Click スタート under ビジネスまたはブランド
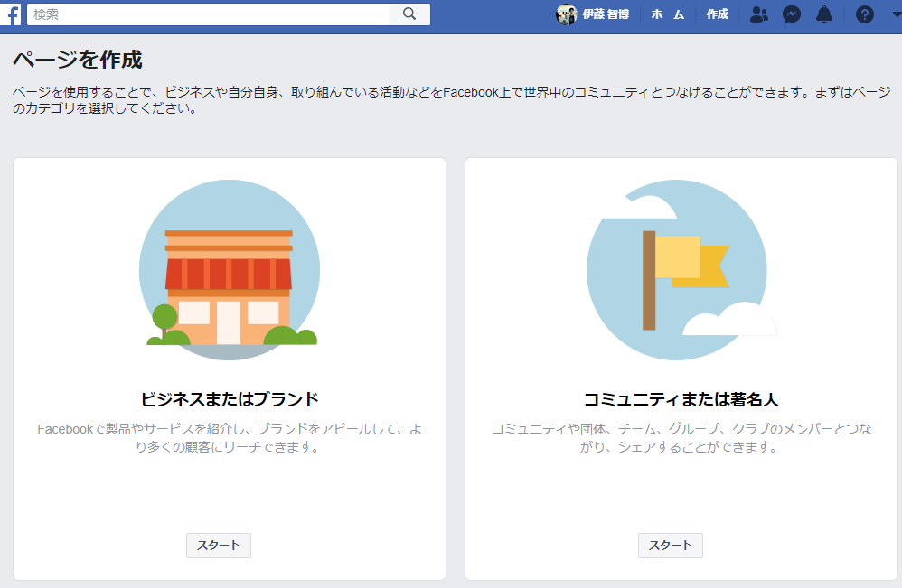Image resolution: width=902 pixels, height=588 pixels. 219,546
